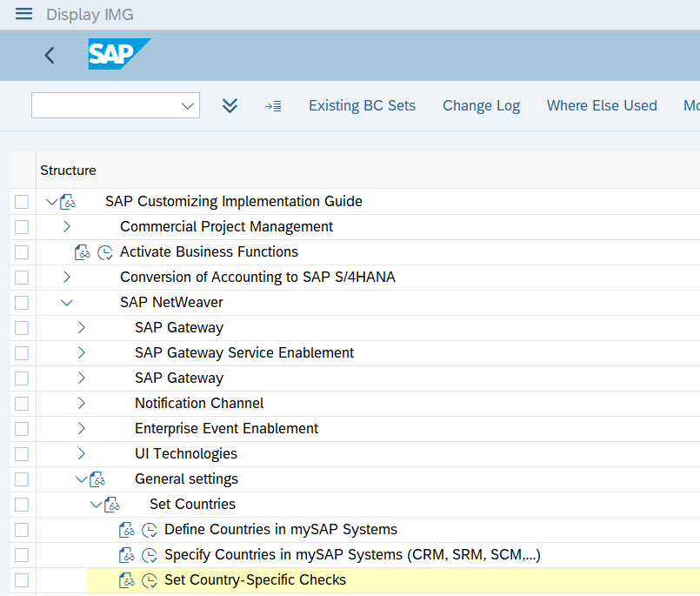Click documentation icon beside General settings
700x596 pixels.
coord(97,479)
